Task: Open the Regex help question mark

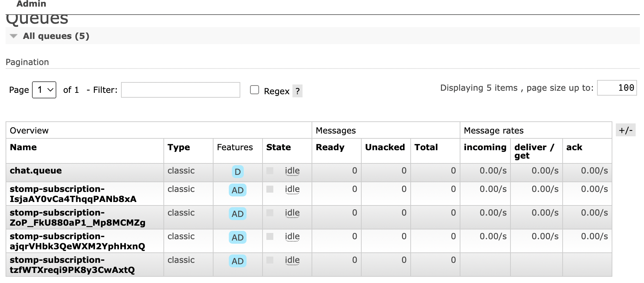Action: [x=297, y=91]
